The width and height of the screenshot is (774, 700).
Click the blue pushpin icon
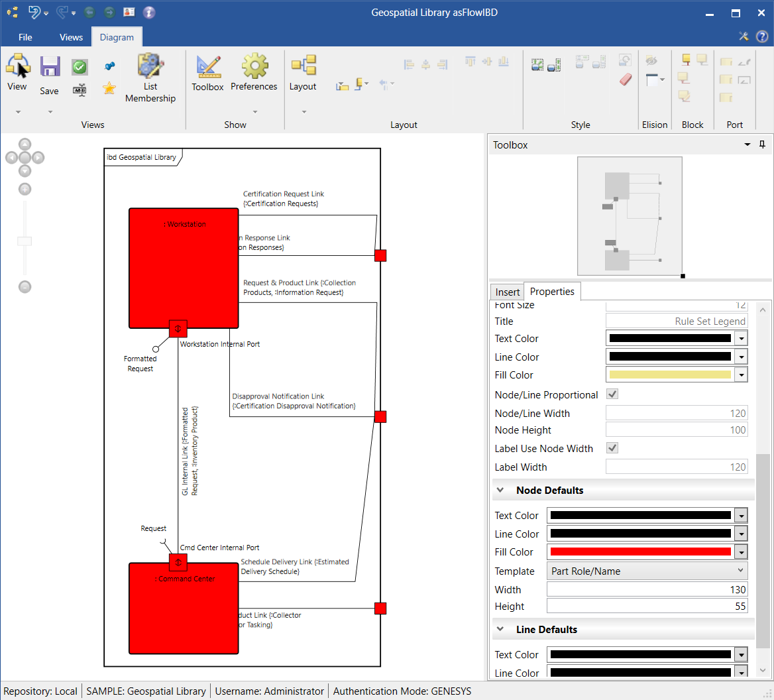[109, 66]
